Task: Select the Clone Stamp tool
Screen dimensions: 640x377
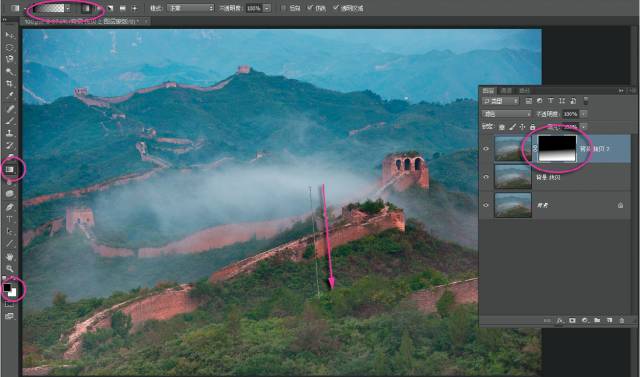Action: pyautogui.click(x=9, y=133)
